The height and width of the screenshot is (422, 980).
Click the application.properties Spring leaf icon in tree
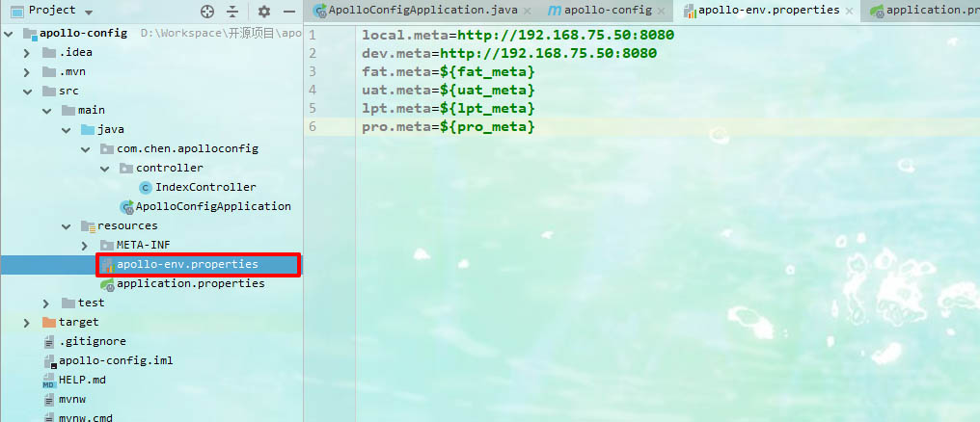pyautogui.click(x=107, y=284)
